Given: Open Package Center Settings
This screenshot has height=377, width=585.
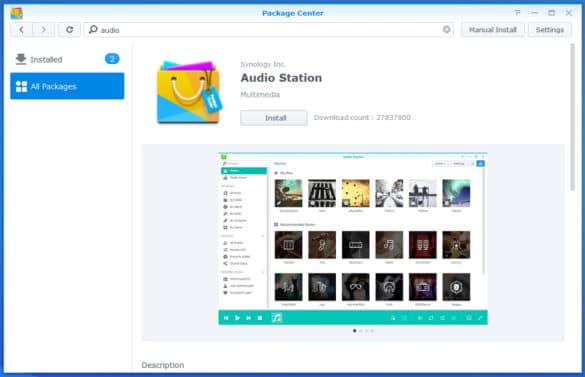Looking at the screenshot, I should [x=550, y=30].
